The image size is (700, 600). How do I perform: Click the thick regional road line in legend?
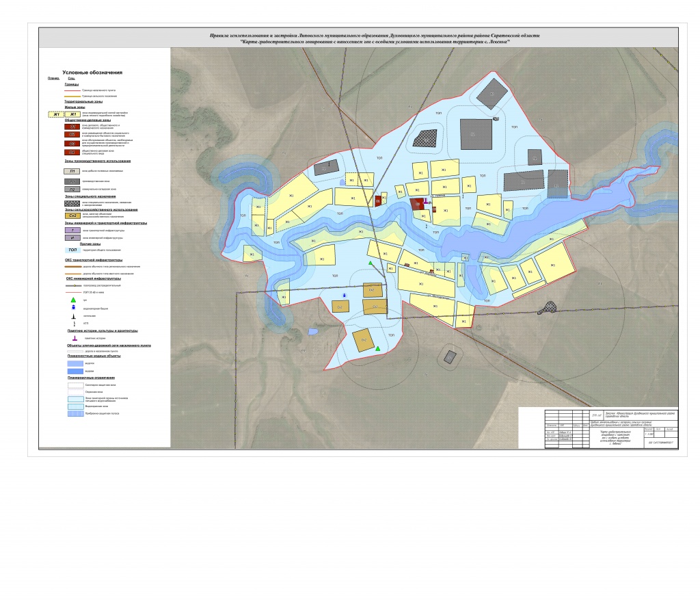72,266
